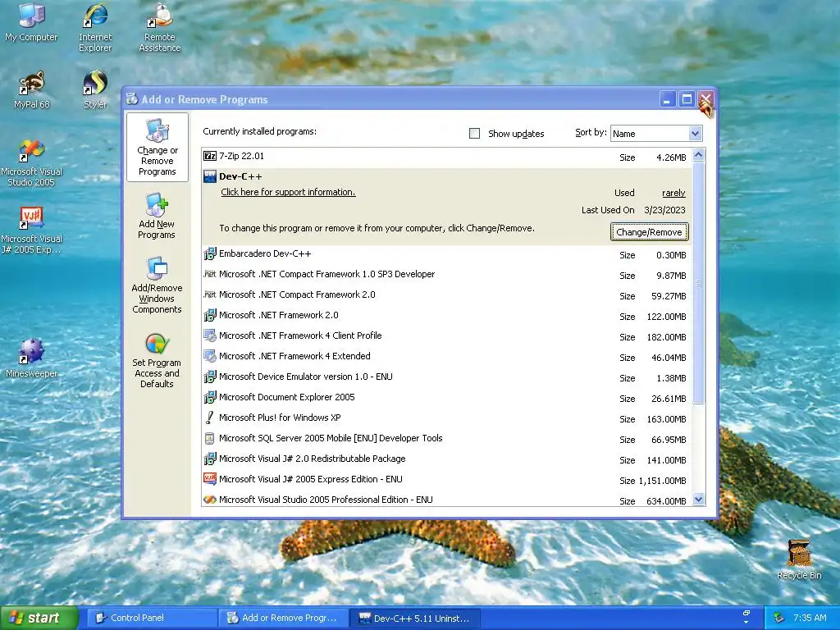Click the SQL Server 2005 Mobile icon
Image resolution: width=840 pixels, height=630 pixels.
[209, 438]
